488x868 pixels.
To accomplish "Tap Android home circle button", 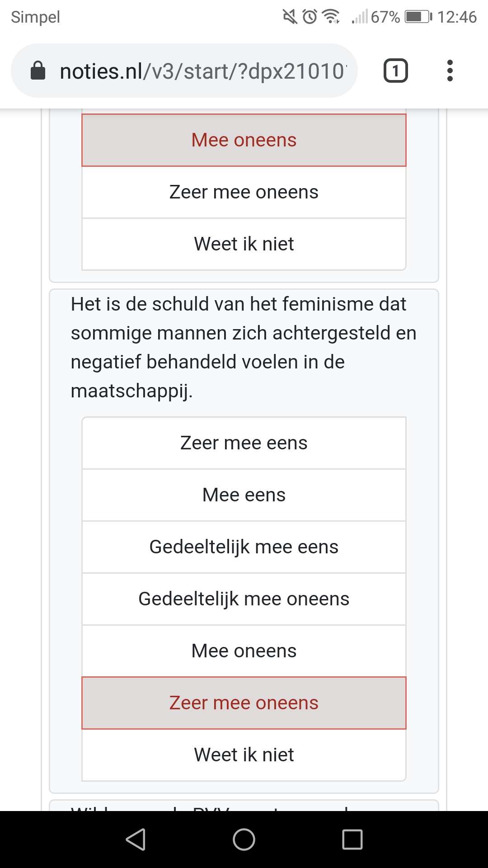I will [244, 840].
